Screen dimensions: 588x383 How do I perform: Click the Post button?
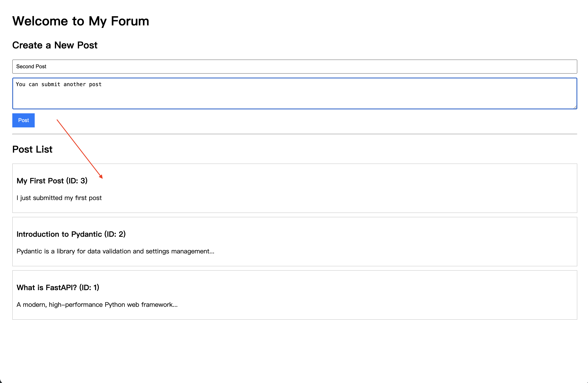23,120
